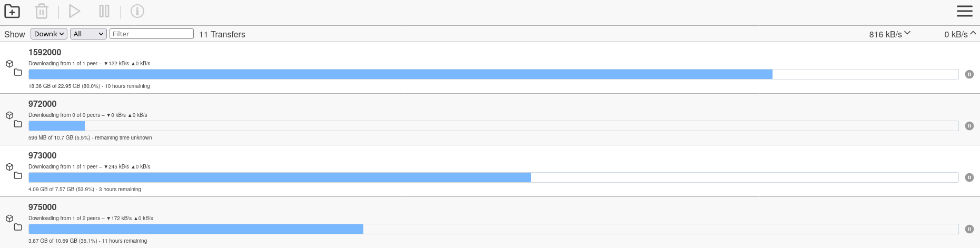The height and width of the screenshot is (248, 980).
Task: Pause the 973000 torrent
Action: point(969,177)
